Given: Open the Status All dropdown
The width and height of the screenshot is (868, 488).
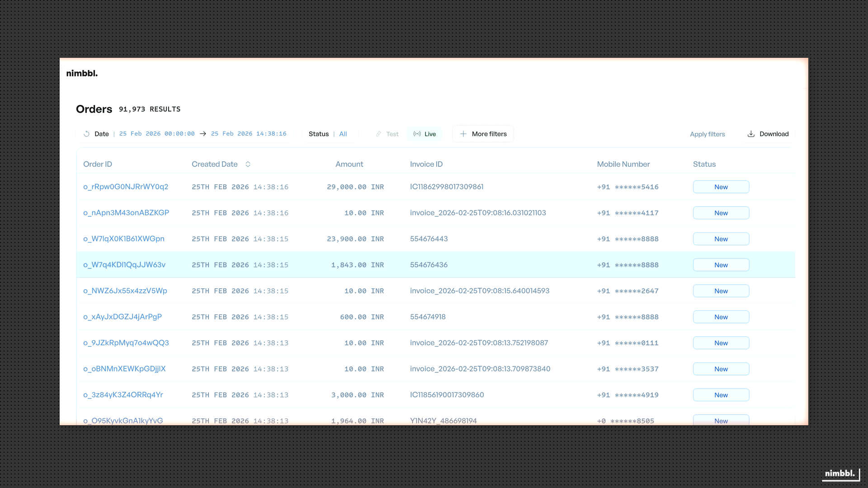Looking at the screenshot, I should (x=343, y=134).
